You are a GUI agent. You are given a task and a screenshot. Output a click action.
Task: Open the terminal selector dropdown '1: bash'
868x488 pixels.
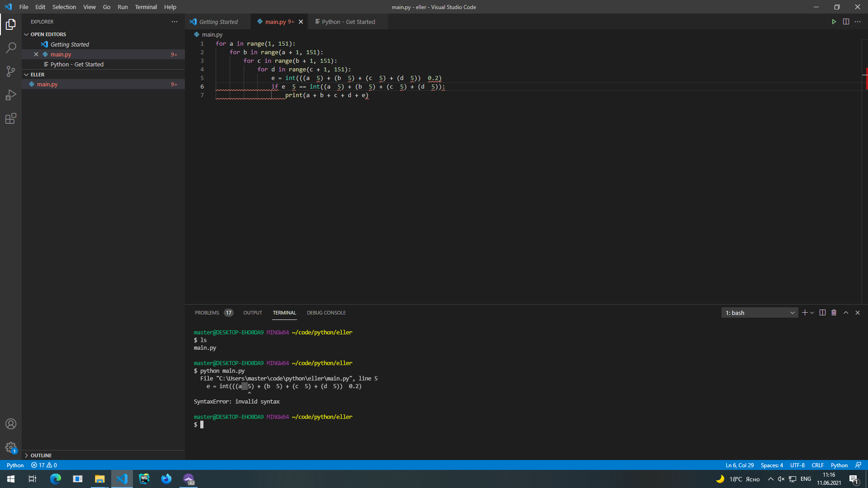click(759, 313)
